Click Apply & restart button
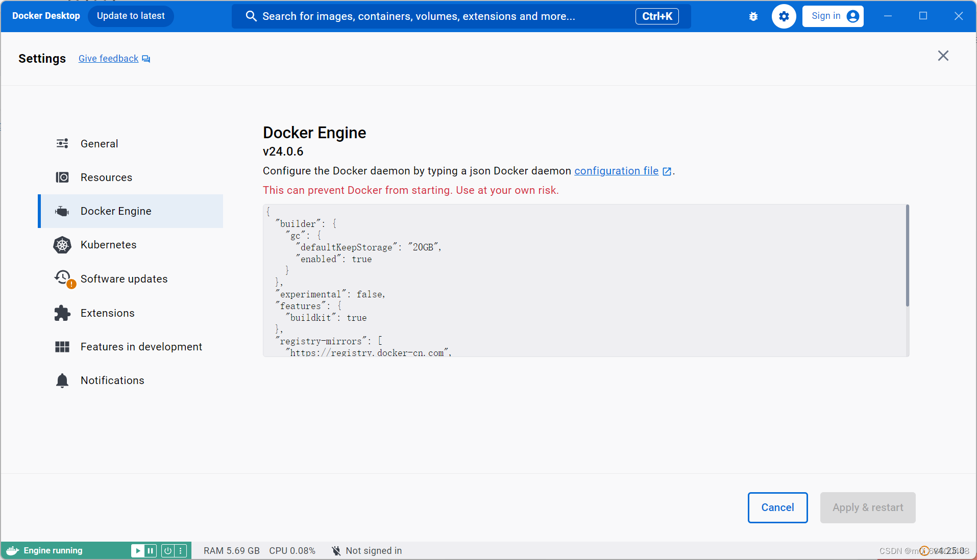 [x=868, y=507]
